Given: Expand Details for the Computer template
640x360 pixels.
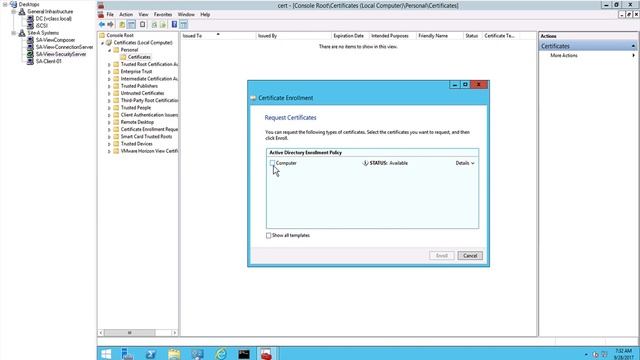Looking at the screenshot, I should 465,163.
